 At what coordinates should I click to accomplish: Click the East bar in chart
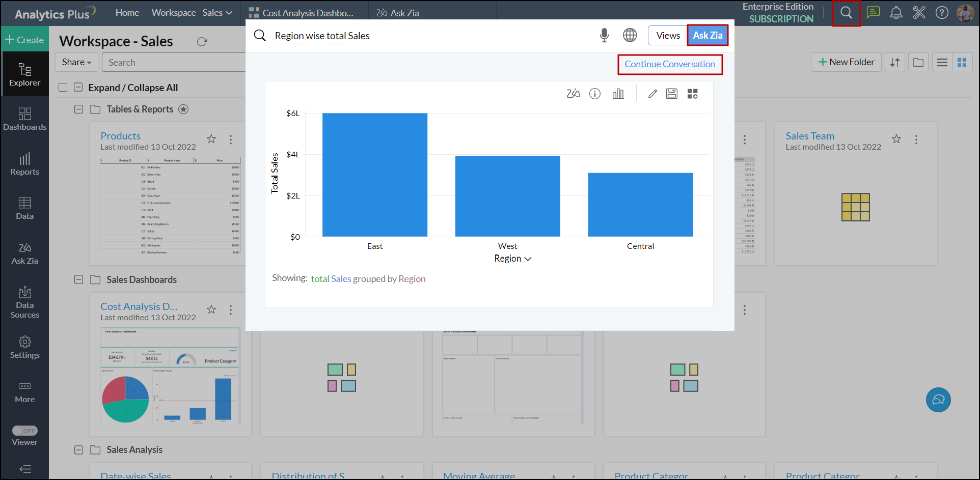pos(375,175)
